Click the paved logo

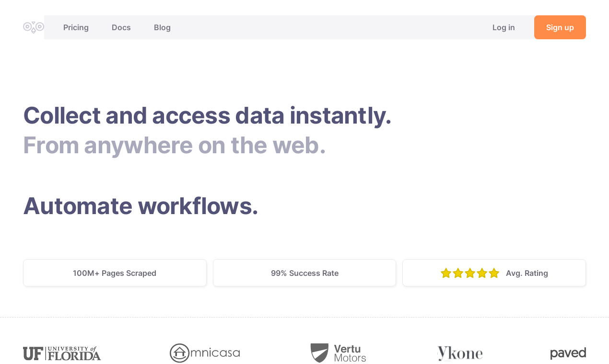point(568,353)
